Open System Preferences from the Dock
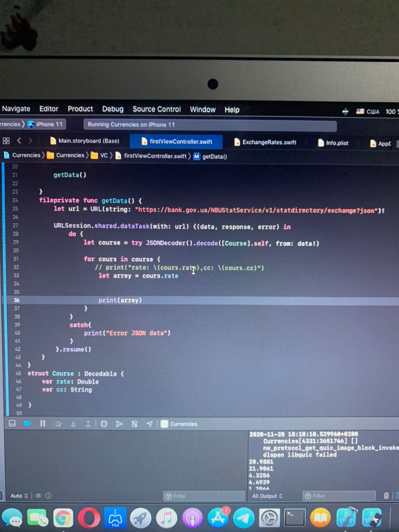This screenshot has height=532, width=399. pos(269,518)
